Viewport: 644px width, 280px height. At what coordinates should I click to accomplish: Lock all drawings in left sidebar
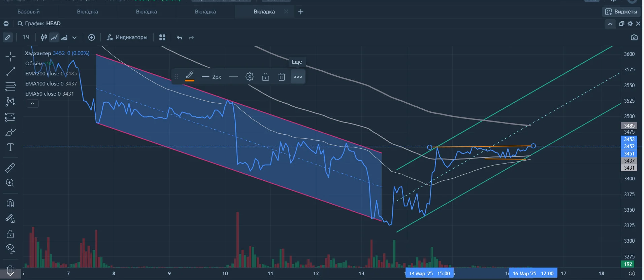pos(10,234)
